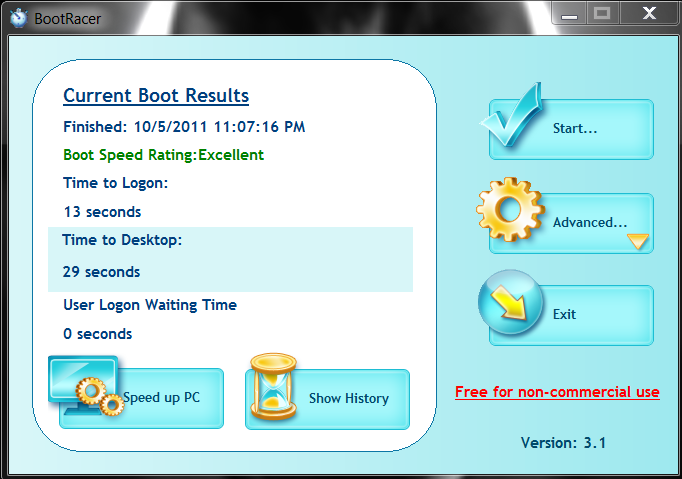This screenshot has width=682, height=479.
Task: Close the BootRacer window
Action: pyautogui.click(x=649, y=13)
